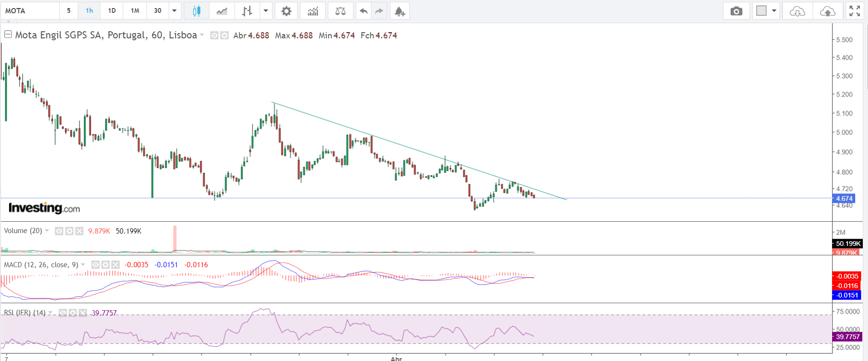Open more time intervals dropdown
868x361 pixels.
point(174,11)
